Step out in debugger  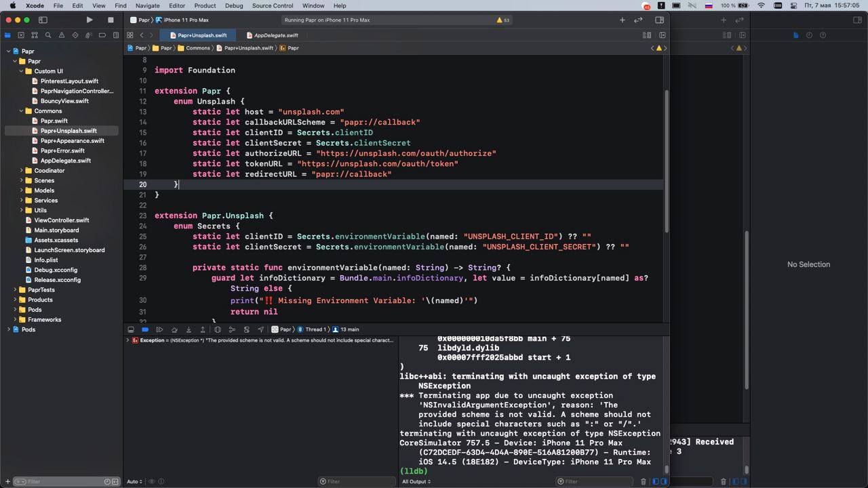coord(203,329)
